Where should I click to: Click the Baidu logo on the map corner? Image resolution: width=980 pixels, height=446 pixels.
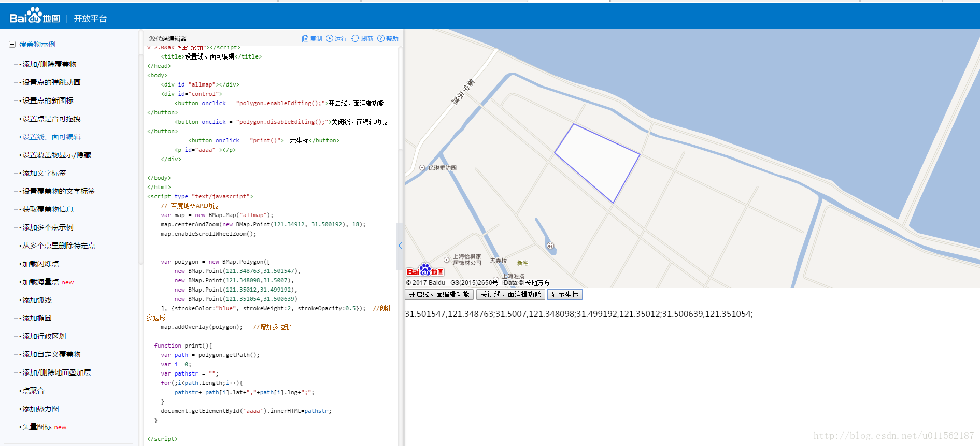(x=425, y=270)
